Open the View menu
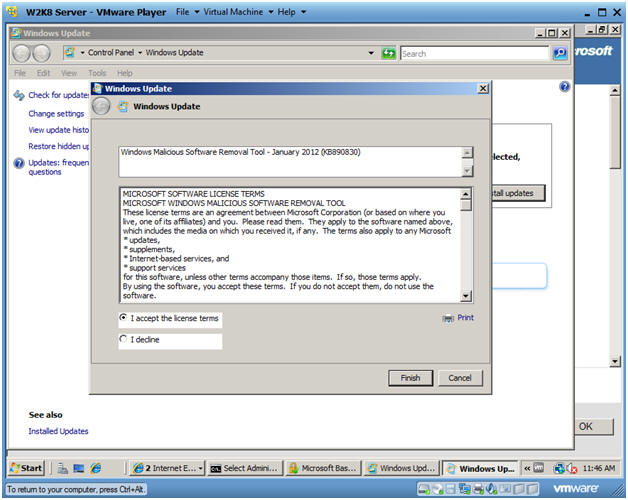 pyautogui.click(x=69, y=73)
